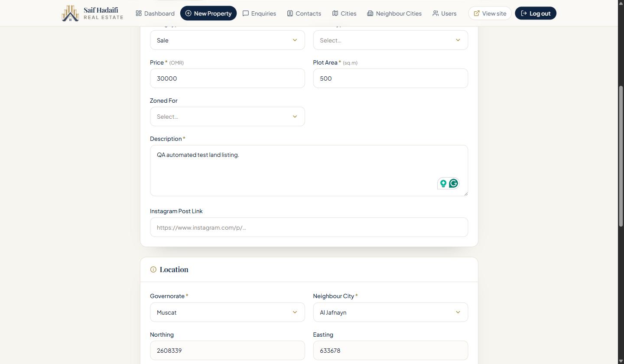Click the page vertical scrollbar thumb

tap(621, 156)
